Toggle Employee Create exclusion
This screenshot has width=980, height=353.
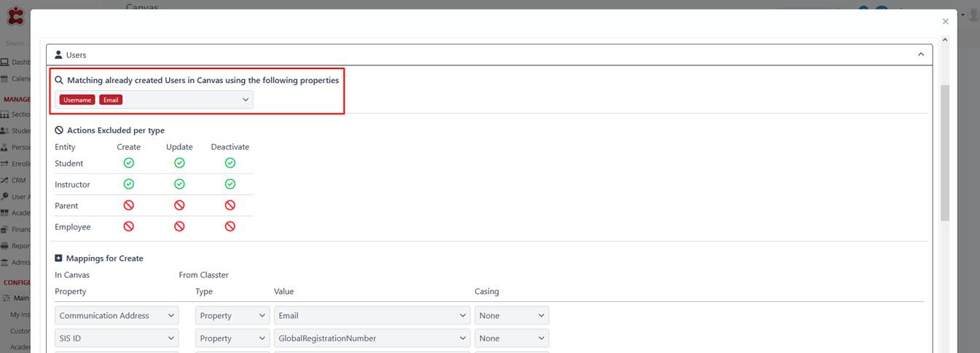click(129, 226)
